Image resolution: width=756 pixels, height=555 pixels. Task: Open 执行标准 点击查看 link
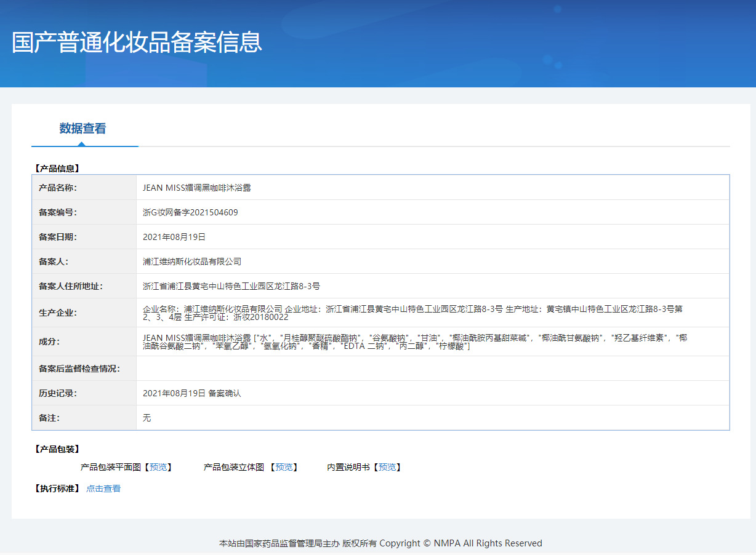pyautogui.click(x=103, y=489)
